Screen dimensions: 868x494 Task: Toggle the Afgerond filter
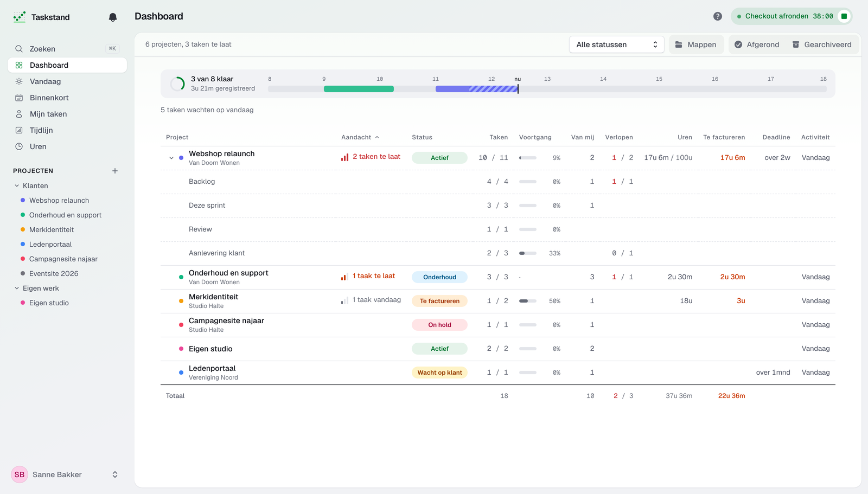(x=756, y=44)
